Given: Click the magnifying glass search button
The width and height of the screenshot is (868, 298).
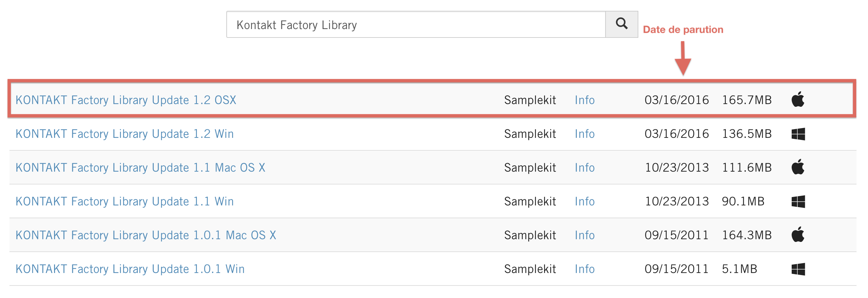Looking at the screenshot, I should [621, 24].
